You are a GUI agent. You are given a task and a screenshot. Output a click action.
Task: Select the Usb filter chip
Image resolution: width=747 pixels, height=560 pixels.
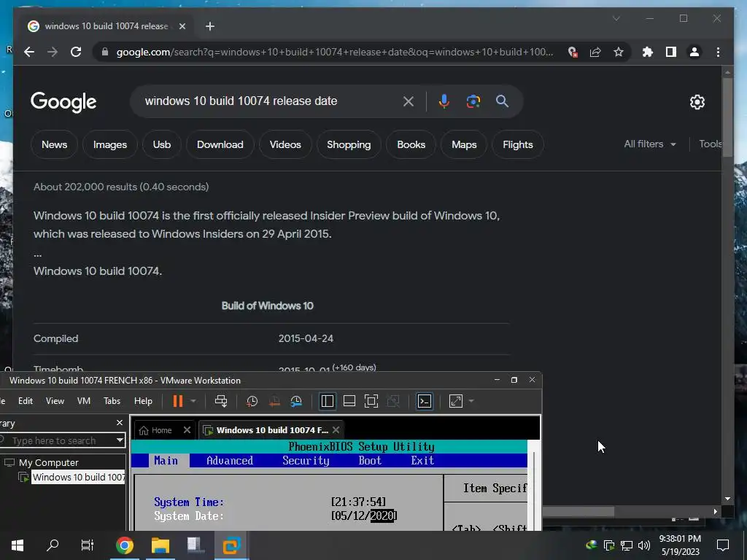point(162,144)
